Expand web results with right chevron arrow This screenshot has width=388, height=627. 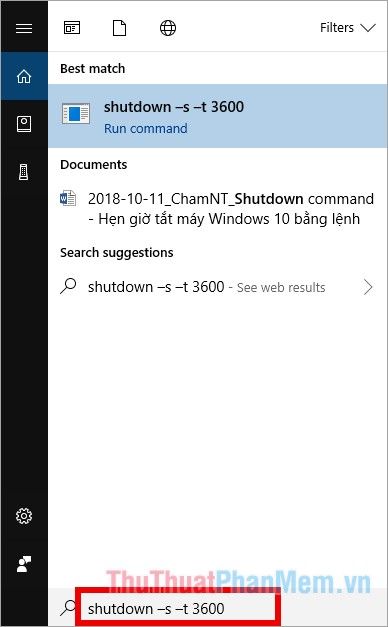(x=368, y=287)
